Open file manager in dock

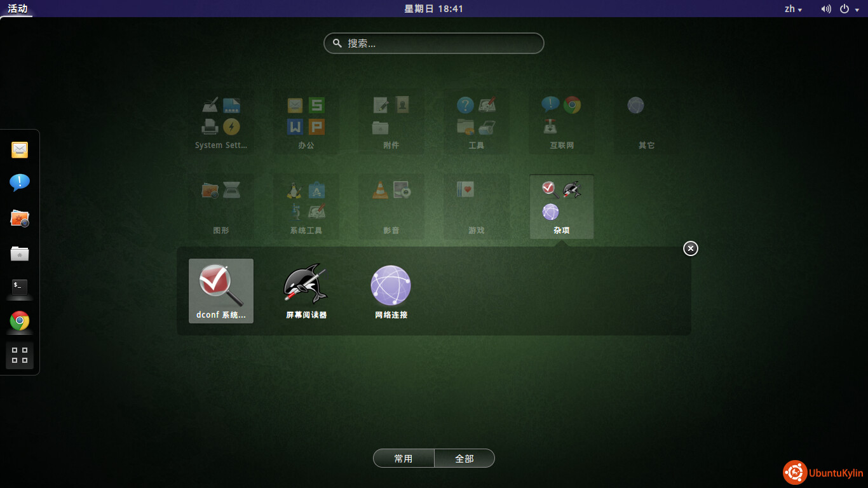(x=20, y=254)
